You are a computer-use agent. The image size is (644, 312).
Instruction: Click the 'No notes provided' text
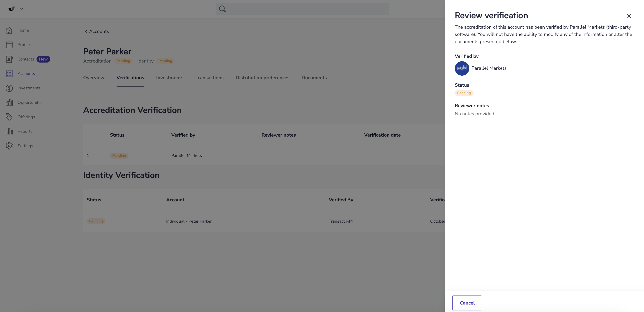(474, 114)
